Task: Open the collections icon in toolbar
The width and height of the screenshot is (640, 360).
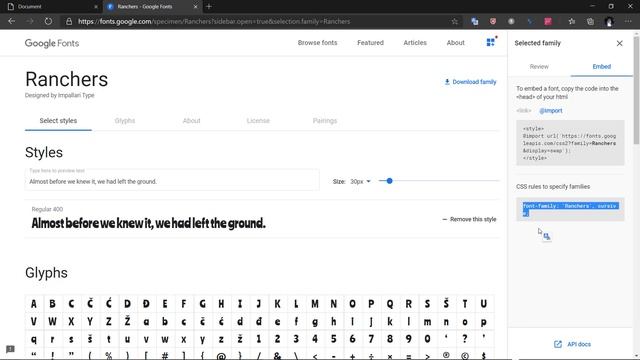Action: [x=591, y=21]
